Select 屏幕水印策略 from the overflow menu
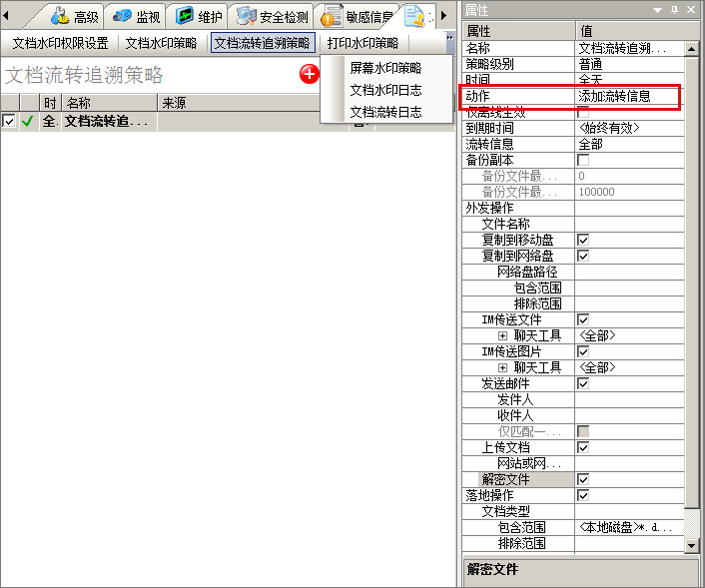 (x=385, y=68)
